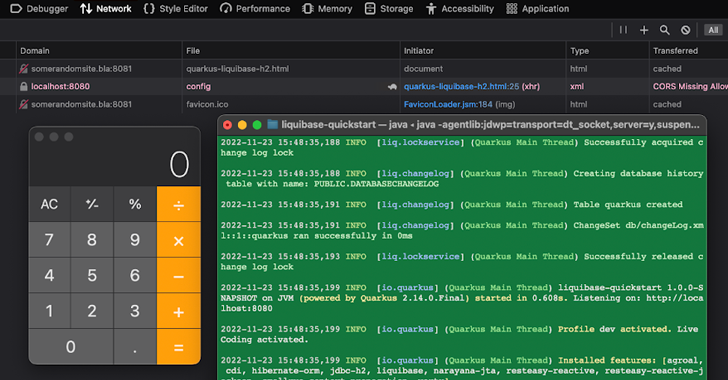This screenshot has height=380, width=728.
Task: Open the FaviconLoader.jsm:184 initiator link
Action: click(448, 104)
